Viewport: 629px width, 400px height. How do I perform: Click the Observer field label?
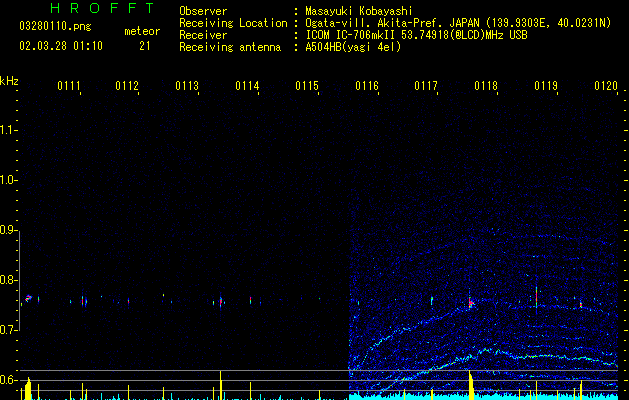click(203, 11)
